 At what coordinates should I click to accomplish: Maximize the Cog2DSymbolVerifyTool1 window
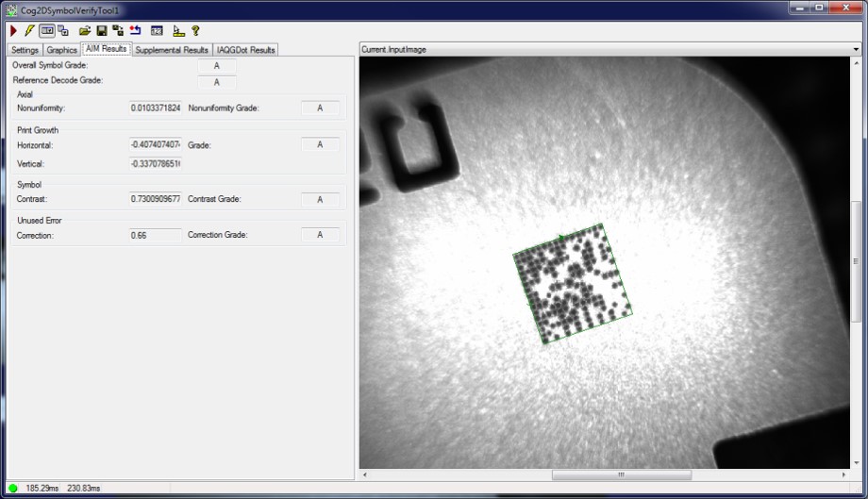[819, 8]
